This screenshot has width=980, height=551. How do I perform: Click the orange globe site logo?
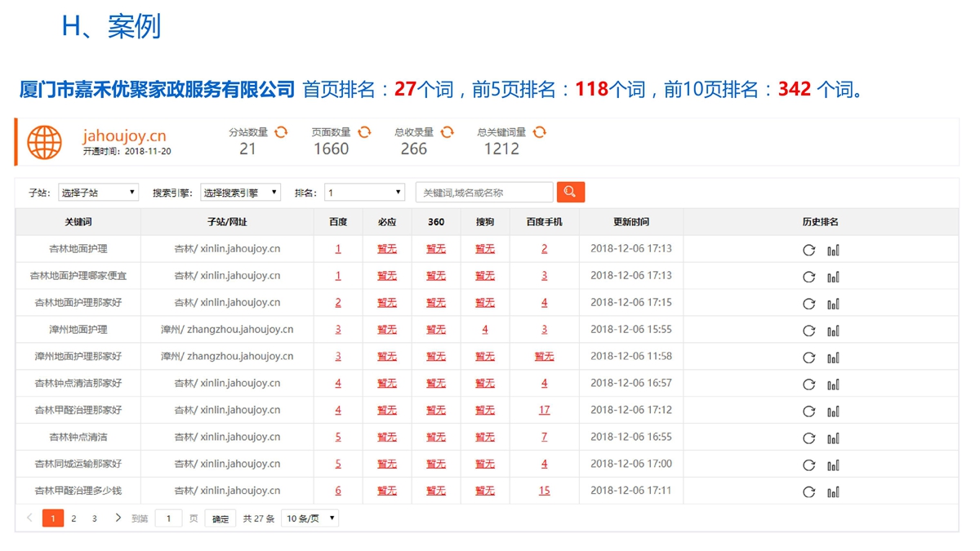pos(44,142)
